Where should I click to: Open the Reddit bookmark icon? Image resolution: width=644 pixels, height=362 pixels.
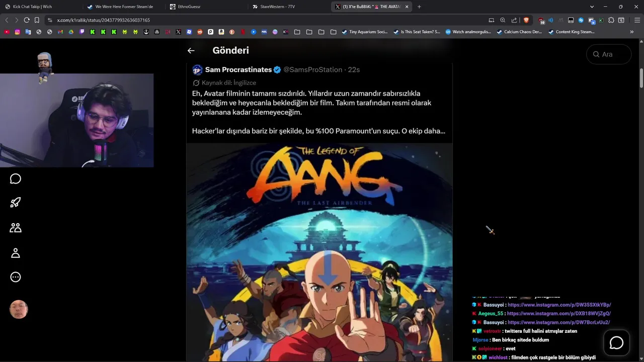[200, 32]
